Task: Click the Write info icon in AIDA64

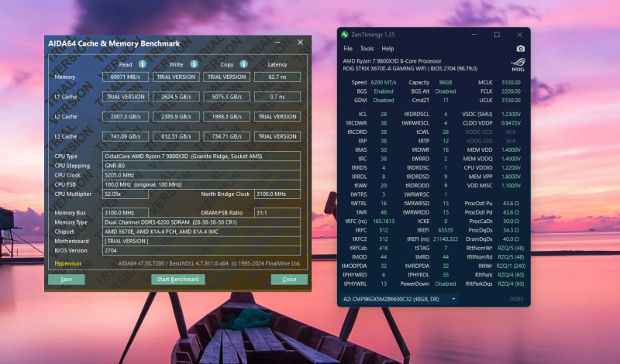Action: (x=194, y=64)
